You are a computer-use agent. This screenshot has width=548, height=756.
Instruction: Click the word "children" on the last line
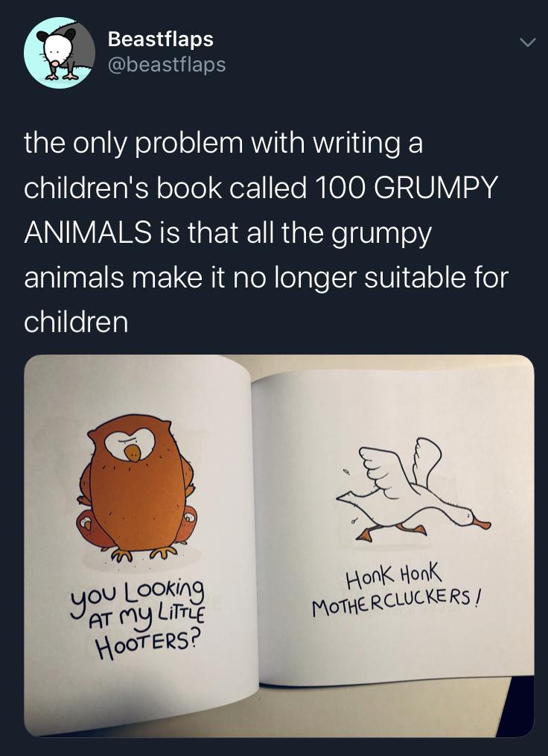point(76,322)
